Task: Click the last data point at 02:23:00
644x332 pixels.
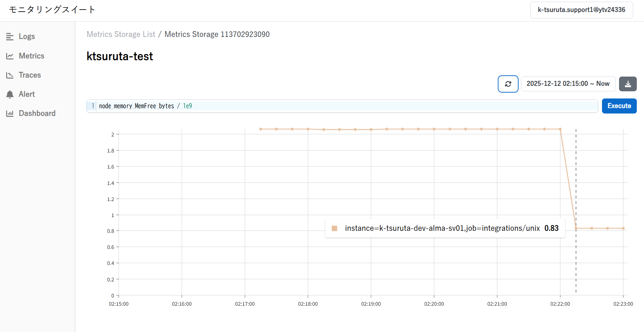Action: [623, 228]
